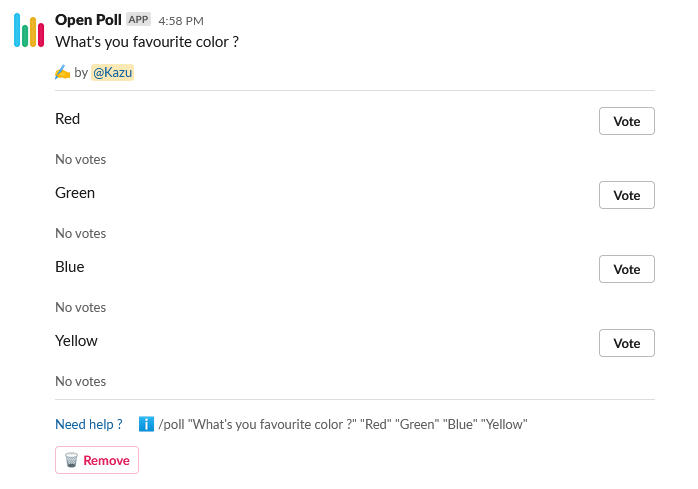The image size is (698, 489).
Task: Click the Open Poll app avatar icon
Action: [29, 31]
